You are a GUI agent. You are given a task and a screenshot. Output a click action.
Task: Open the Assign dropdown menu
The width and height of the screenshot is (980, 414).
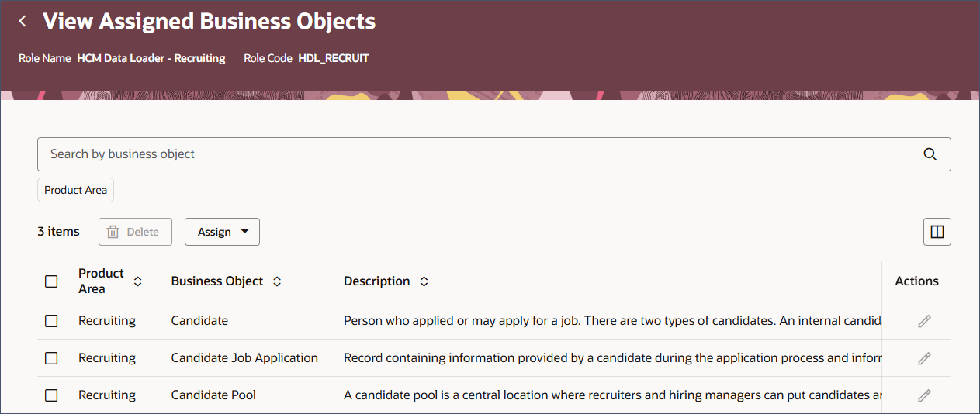click(x=222, y=232)
